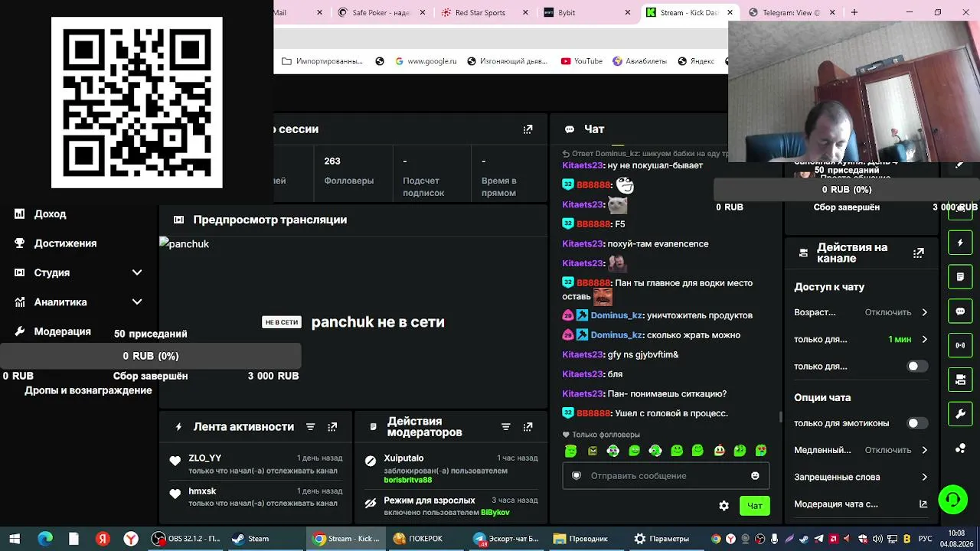Viewport: 980px width, 551px height.
Task: Open the green headset support bubble
Action: tap(952, 500)
